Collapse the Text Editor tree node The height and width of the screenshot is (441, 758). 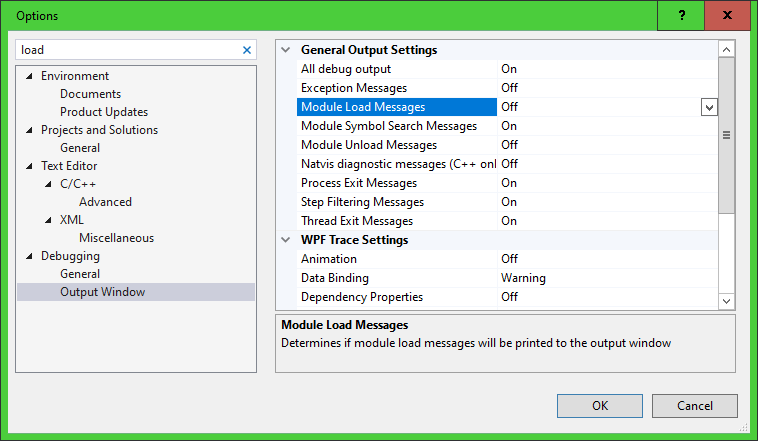tap(29, 166)
